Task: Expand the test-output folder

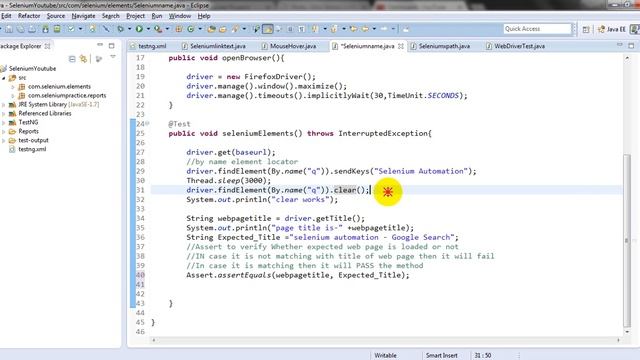Action: coord(4,140)
